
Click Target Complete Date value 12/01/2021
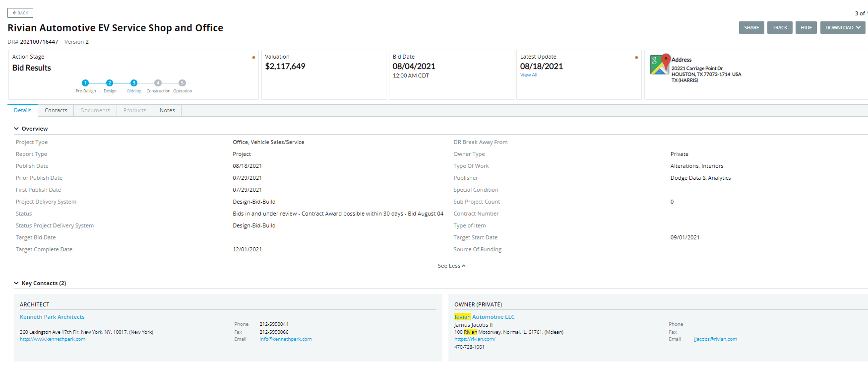click(247, 249)
